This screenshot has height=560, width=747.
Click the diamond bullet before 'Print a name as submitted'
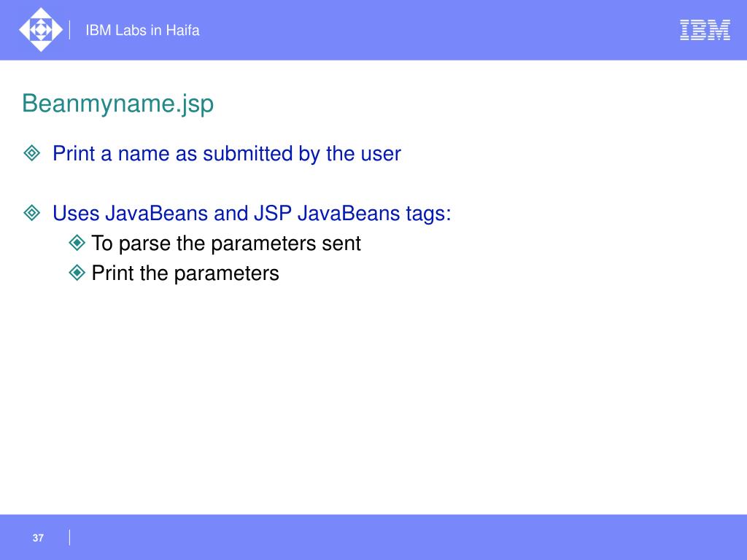pos(32,153)
